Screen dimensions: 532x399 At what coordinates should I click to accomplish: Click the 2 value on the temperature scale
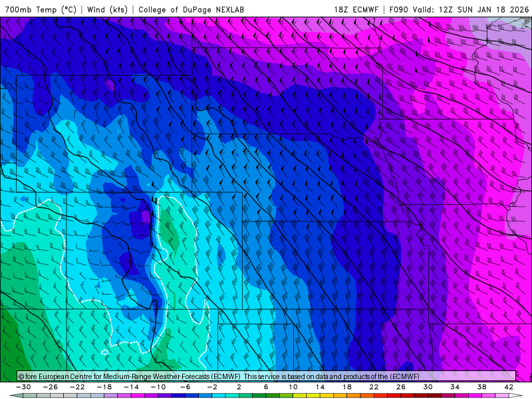[239, 387]
